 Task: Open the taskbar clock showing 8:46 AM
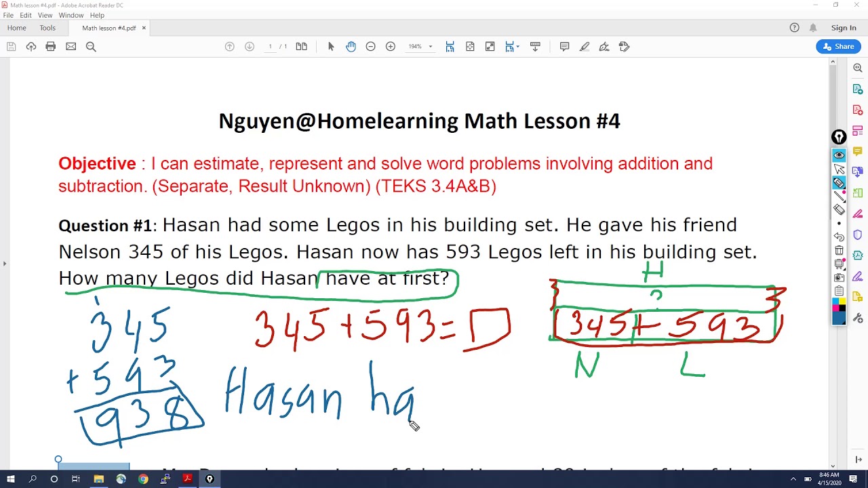[829, 479]
